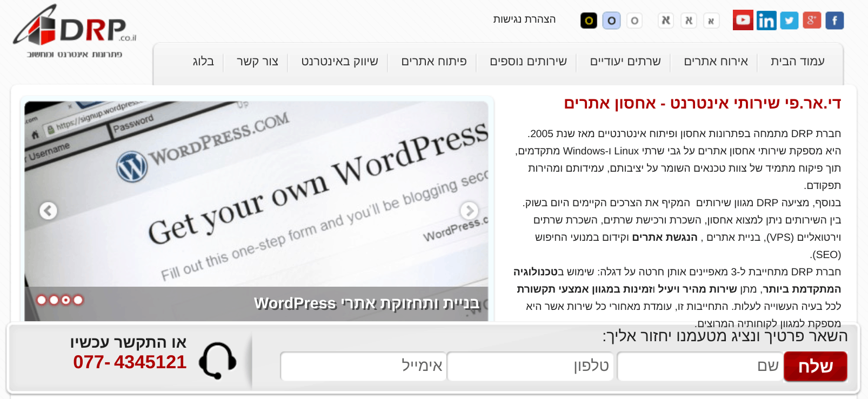The width and height of the screenshot is (868, 399).
Task: Focus the שם name input field
Action: pos(700,366)
